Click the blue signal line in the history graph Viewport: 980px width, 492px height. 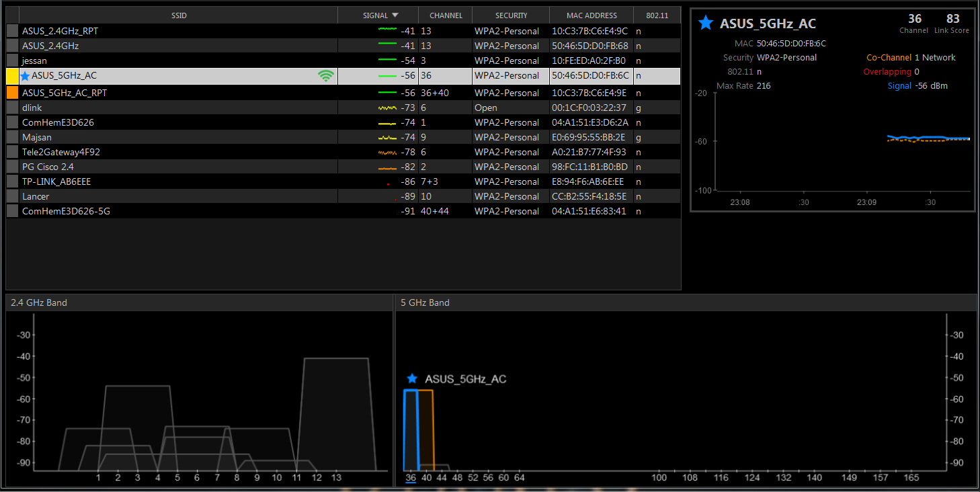pos(928,137)
